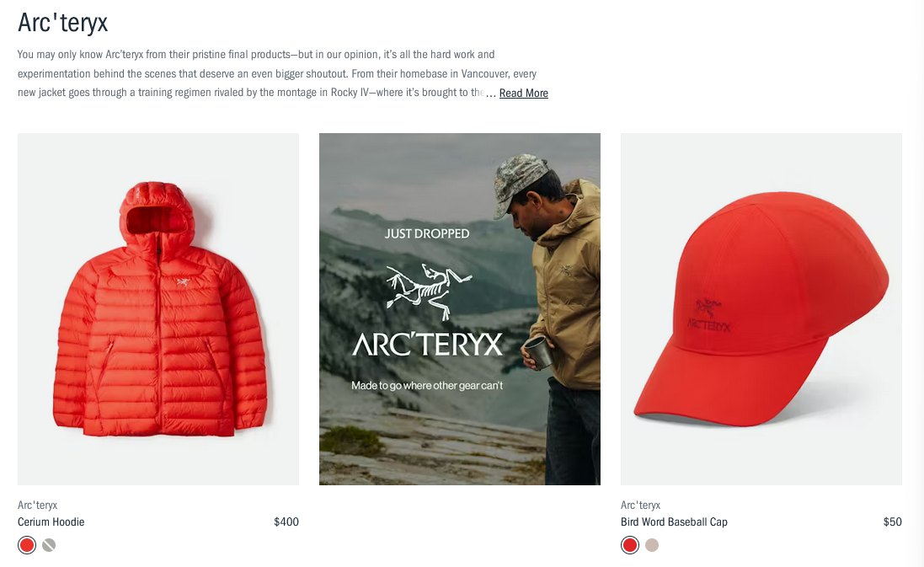Click the Arc'teryx page heading
Viewport: 924px width, 567px height.
[x=62, y=23]
